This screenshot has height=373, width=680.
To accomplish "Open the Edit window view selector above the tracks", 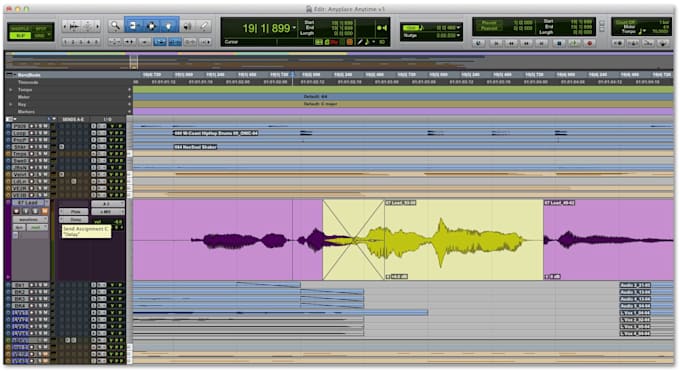I will click(x=10, y=119).
